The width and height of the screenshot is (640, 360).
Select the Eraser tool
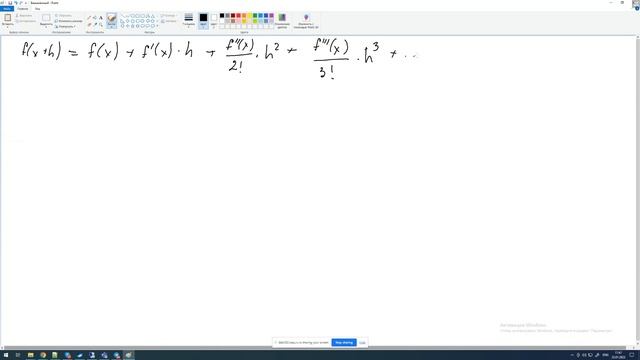[x=89, y=25]
